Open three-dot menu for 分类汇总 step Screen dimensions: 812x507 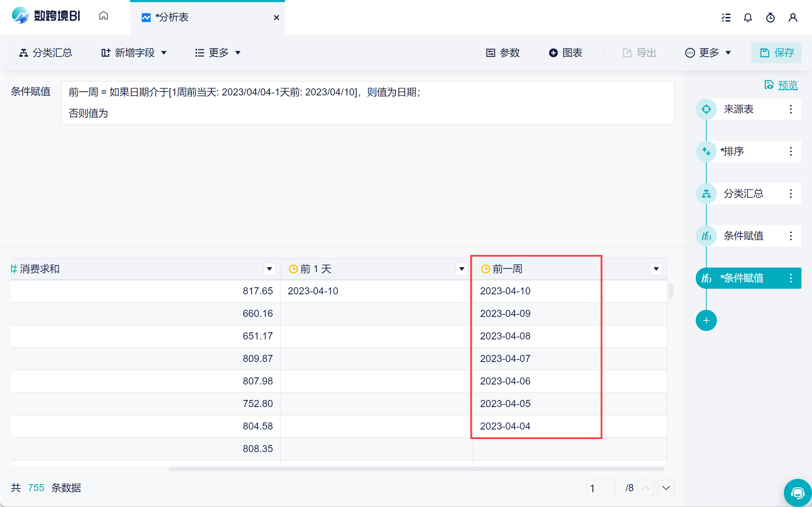[x=791, y=194]
